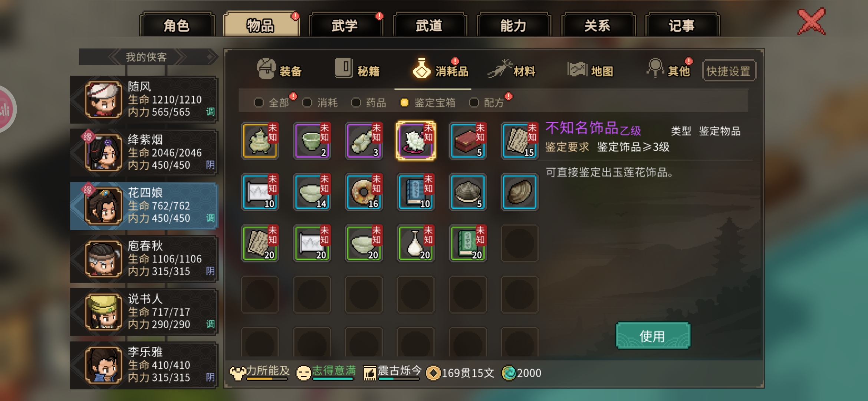Open the 装备 equipment category
868x401 pixels.
pos(279,69)
